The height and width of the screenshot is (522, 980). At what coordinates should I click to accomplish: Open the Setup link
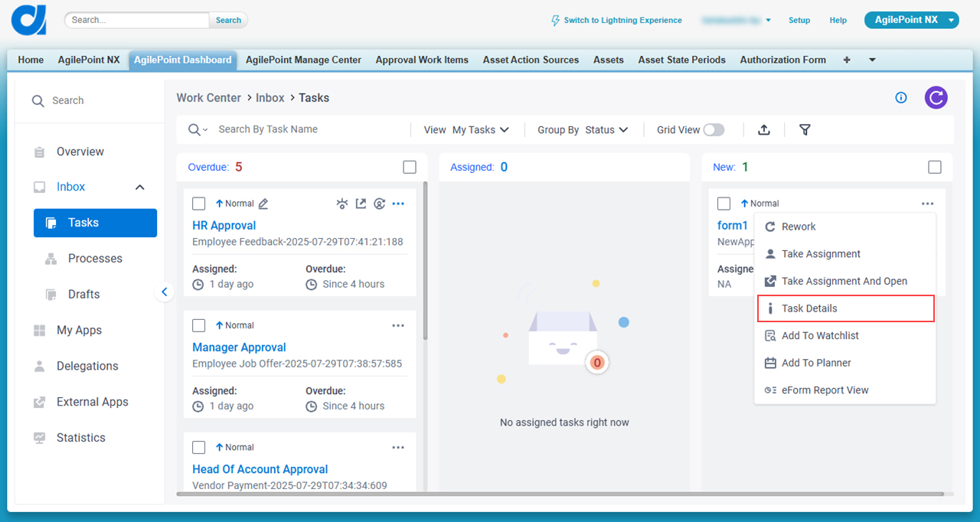(x=799, y=21)
